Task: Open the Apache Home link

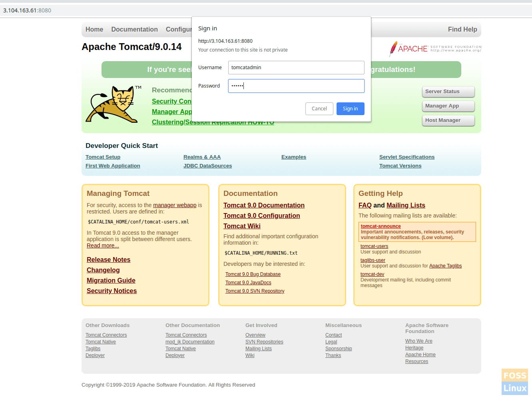Action: pyautogui.click(x=420, y=355)
